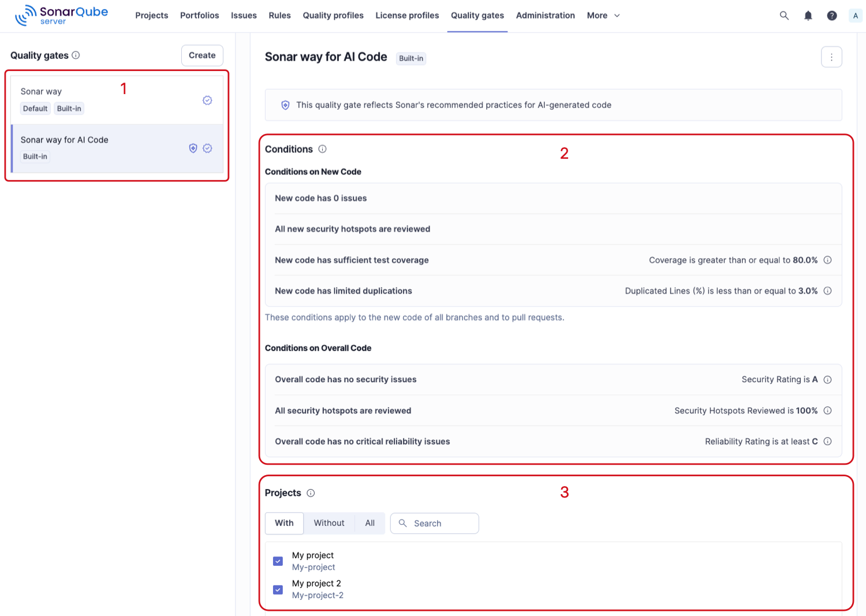Click 'Reliability Rating is at least C'

pos(762,442)
